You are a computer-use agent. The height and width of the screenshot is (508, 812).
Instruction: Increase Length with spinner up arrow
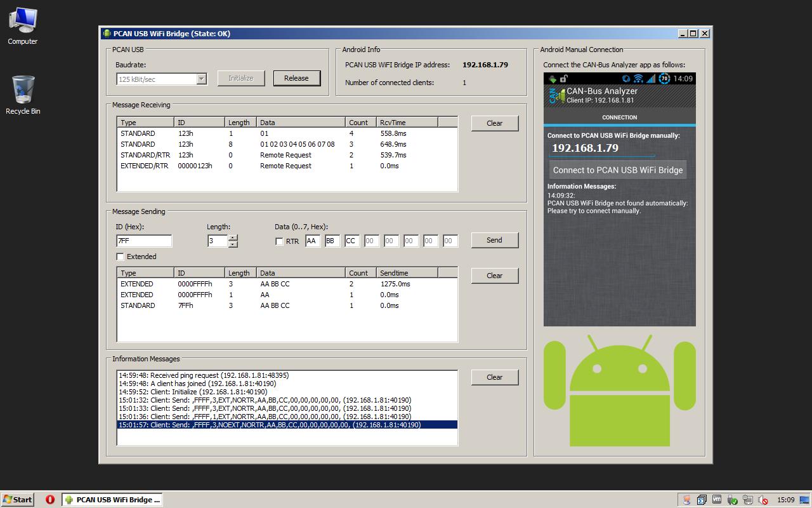pyautogui.click(x=233, y=237)
